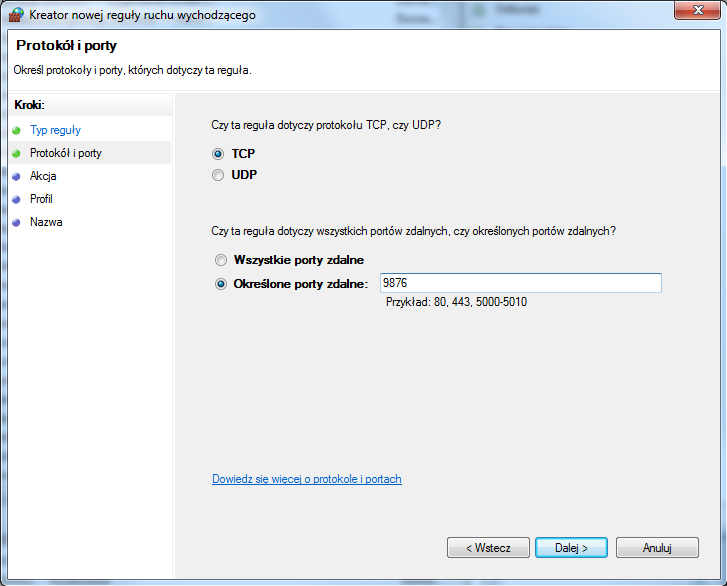Click the Dalej next button
Image resolution: width=727 pixels, height=586 pixels.
(571, 548)
